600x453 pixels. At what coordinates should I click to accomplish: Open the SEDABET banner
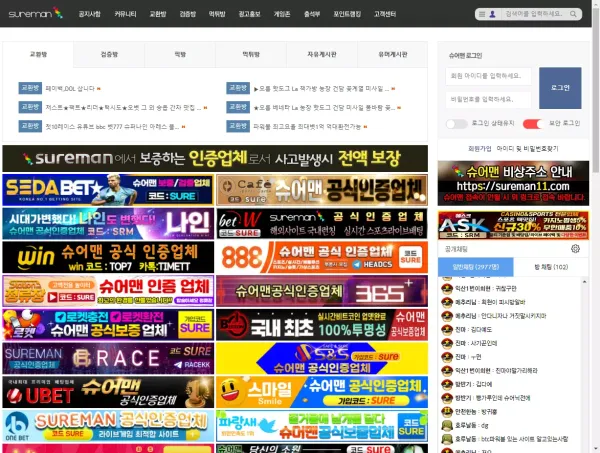[x=108, y=190]
